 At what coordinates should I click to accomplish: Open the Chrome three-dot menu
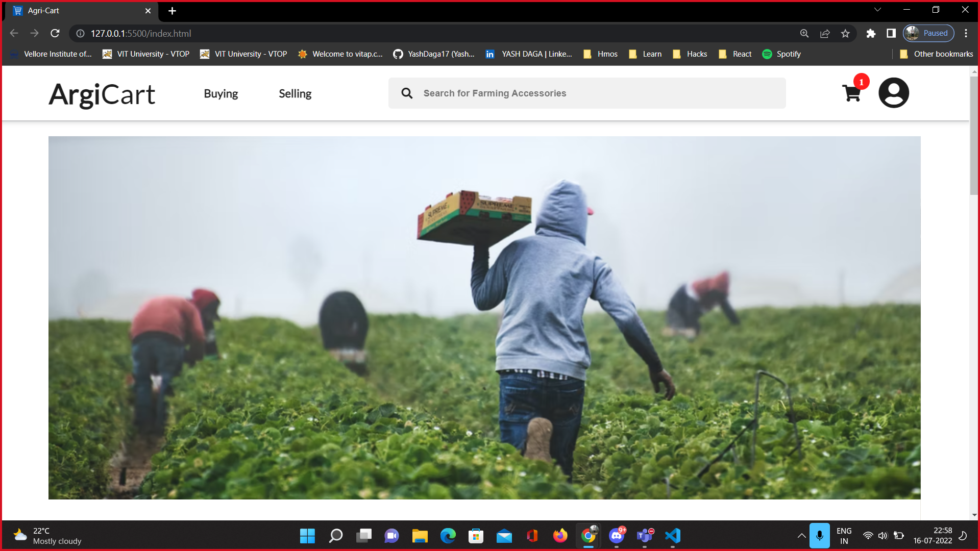coord(966,33)
